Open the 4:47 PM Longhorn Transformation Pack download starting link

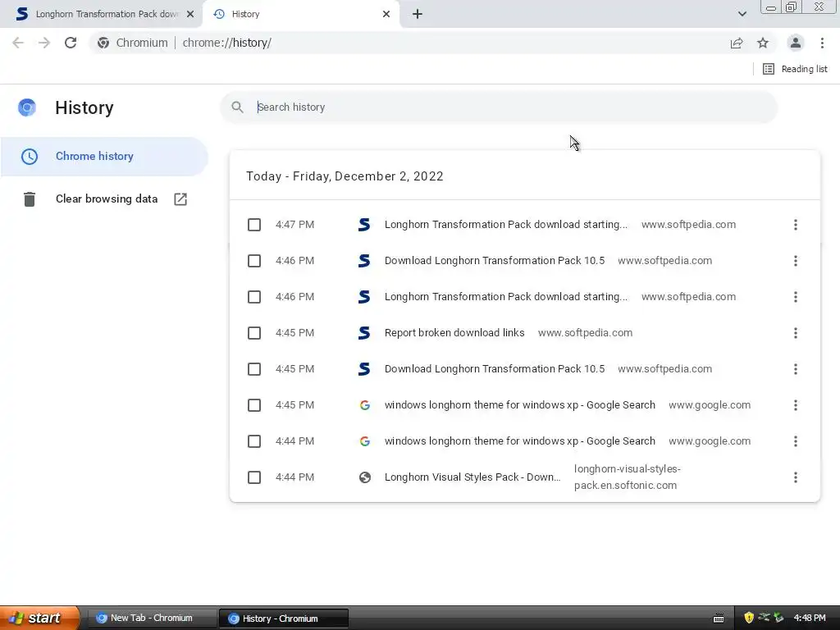505,225
